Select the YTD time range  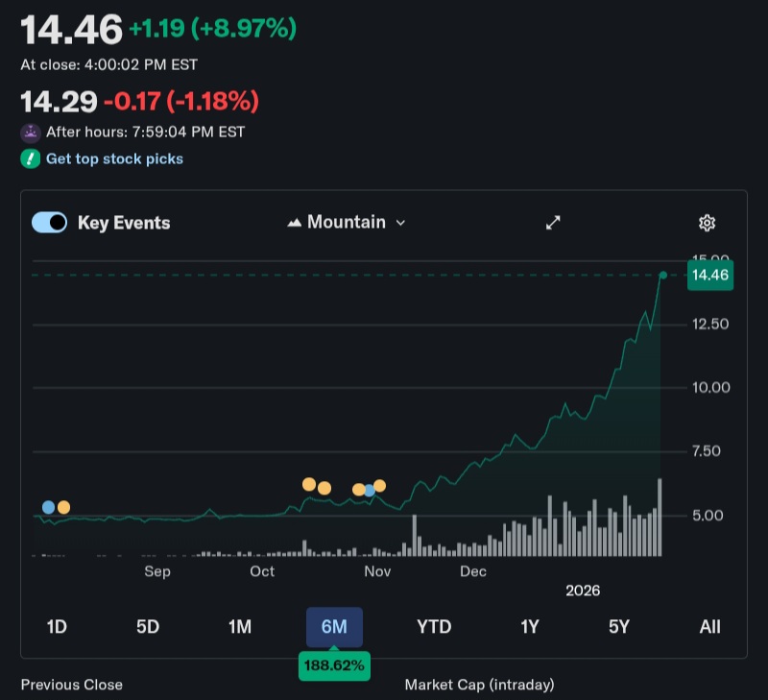434,626
